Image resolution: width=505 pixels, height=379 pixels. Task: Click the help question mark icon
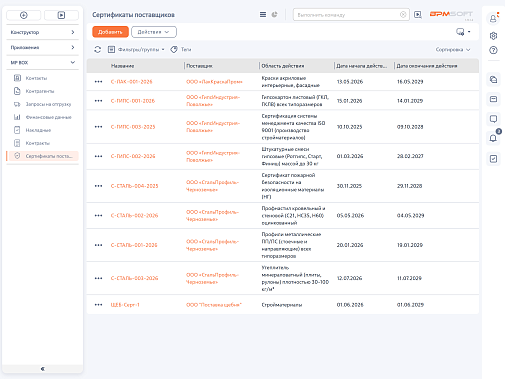pos(493,50)
